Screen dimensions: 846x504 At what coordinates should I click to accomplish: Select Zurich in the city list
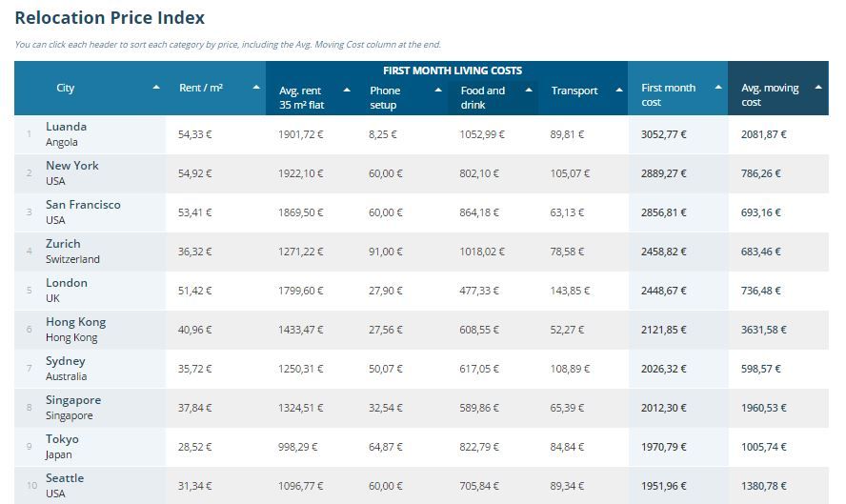pos(63,244)
